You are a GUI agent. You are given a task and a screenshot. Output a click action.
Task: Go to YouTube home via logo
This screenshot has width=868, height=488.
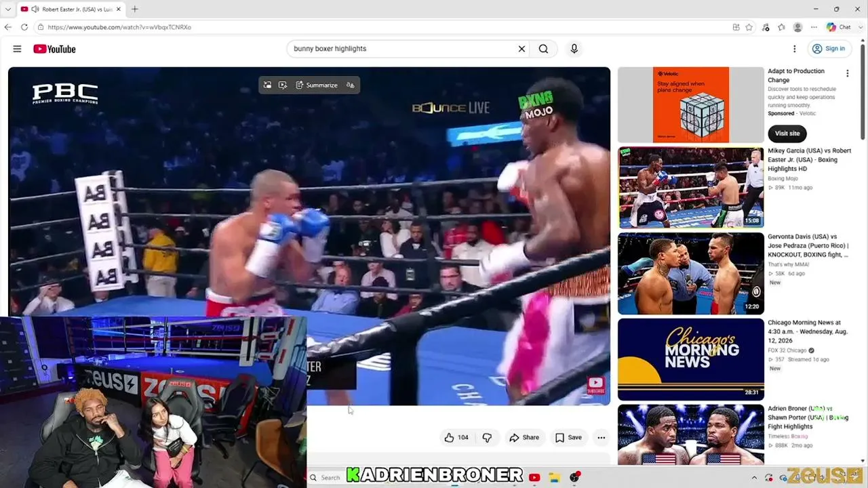point(54,49)
